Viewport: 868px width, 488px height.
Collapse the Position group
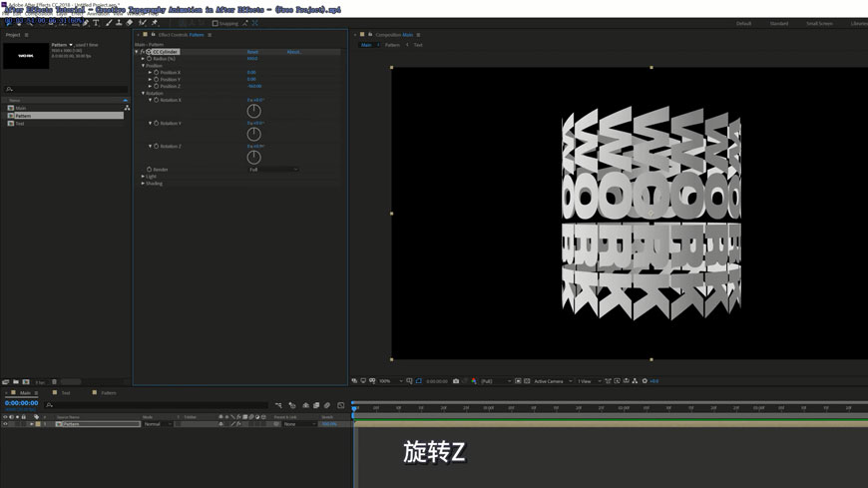144,65
